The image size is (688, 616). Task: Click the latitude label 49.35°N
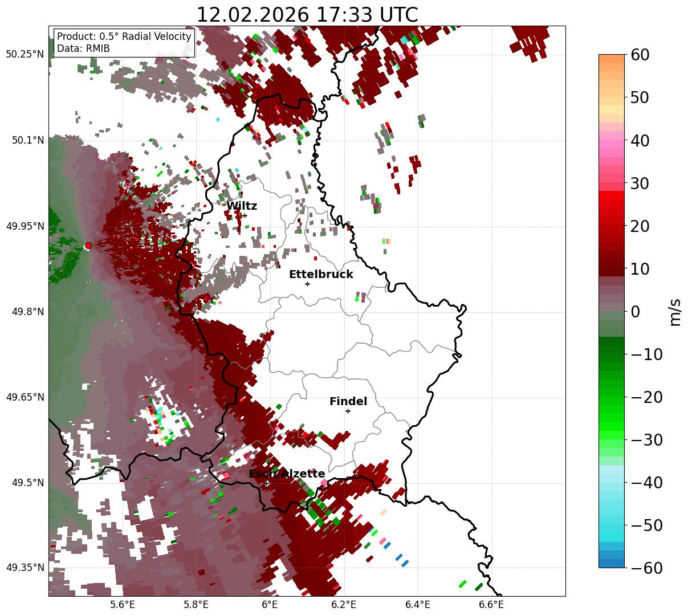[25, 568]
